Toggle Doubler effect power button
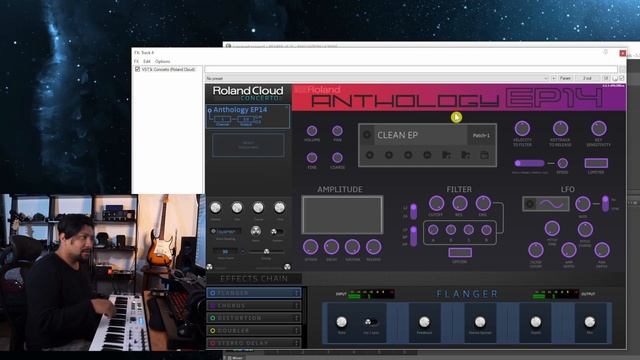Image resolution: width=640 pixels, height=360 pixels. click(212, 330)
